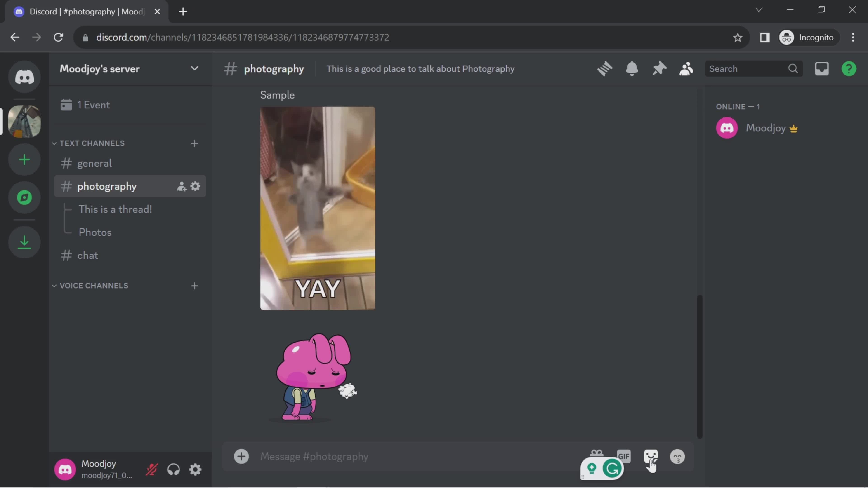Toggle browser side panel
Screen dimensions: 868x488
click(x=764, y=37)
